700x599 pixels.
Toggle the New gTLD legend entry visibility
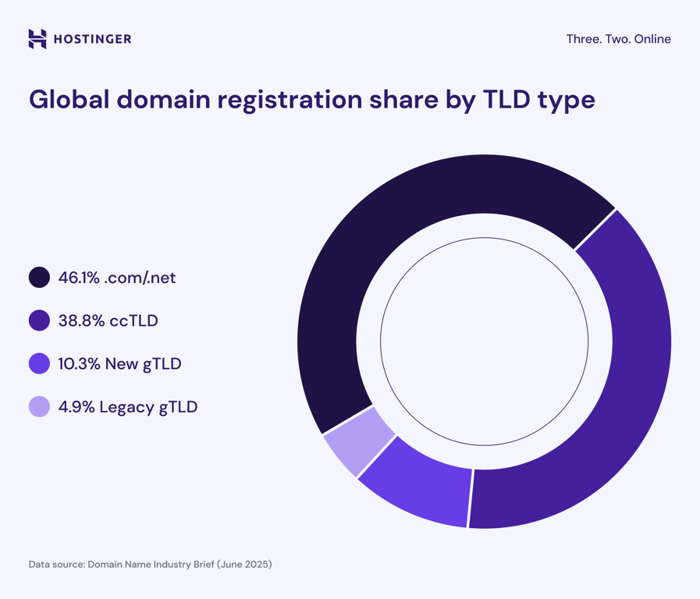(x=119, y=363)
